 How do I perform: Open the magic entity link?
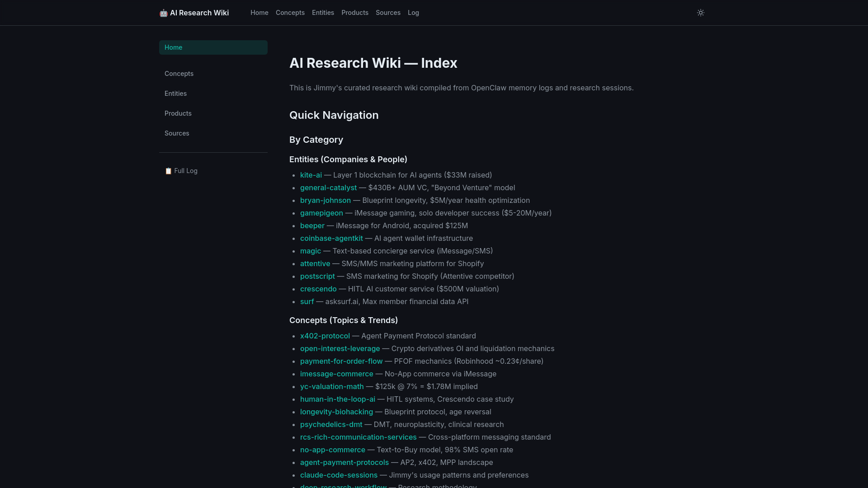click(x=311, y=251)
